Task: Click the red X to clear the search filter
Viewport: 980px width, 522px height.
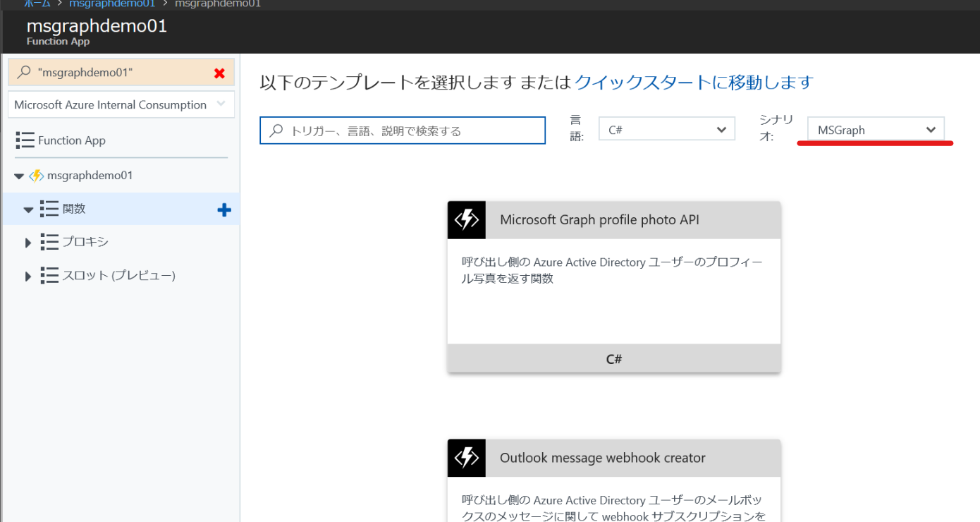Action: point(219,71)
